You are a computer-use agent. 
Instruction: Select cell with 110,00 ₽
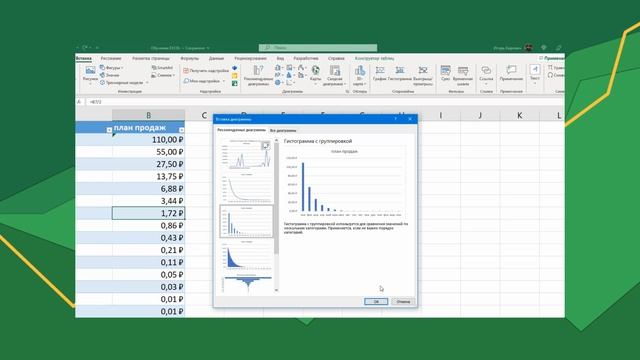coord(149,140)
